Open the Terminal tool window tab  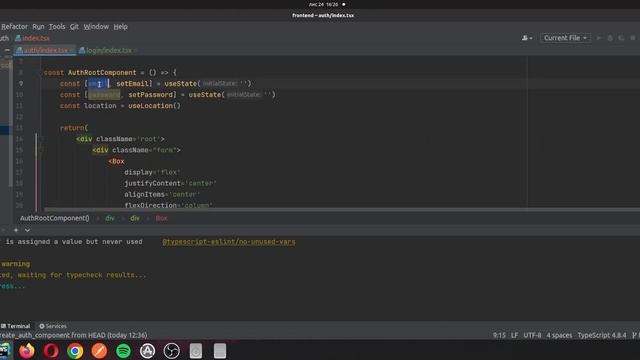click(16, 326)
